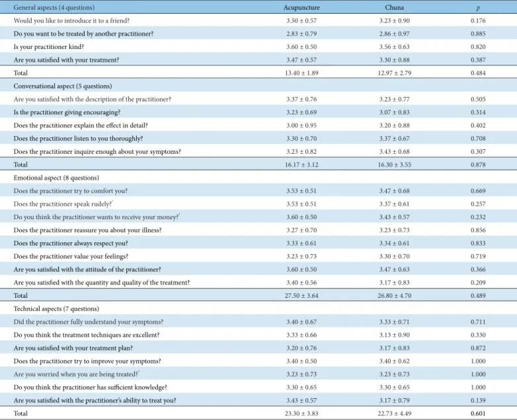Viewport: 517px width, 420px height.
Task: Click the Chuna value 3.23 ± 0.90
Action: pos(394,20)
